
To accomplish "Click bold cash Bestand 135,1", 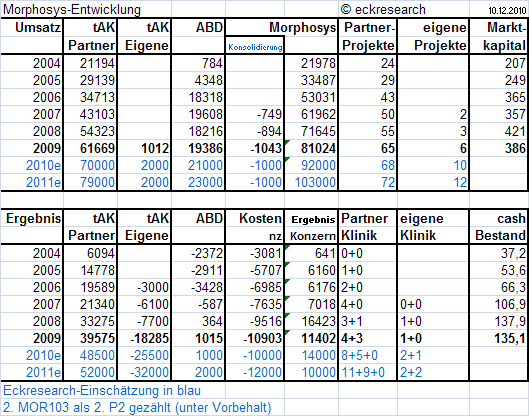I will pyautogui.click(x=510, y=338).
